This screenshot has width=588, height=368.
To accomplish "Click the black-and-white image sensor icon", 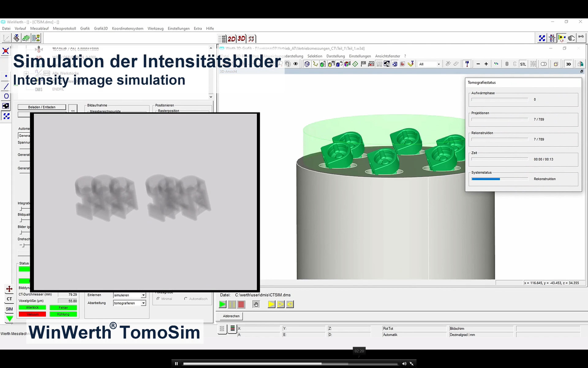I will (x=6, y=106).
